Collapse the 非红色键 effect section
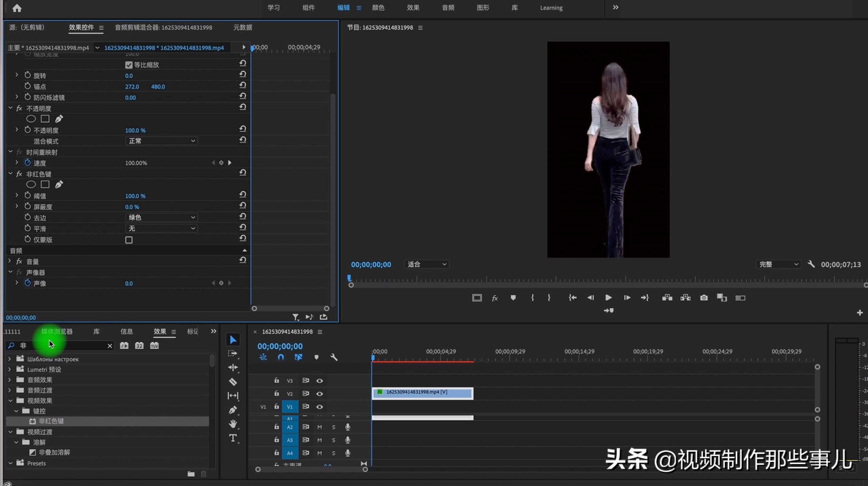 (10, 174)
